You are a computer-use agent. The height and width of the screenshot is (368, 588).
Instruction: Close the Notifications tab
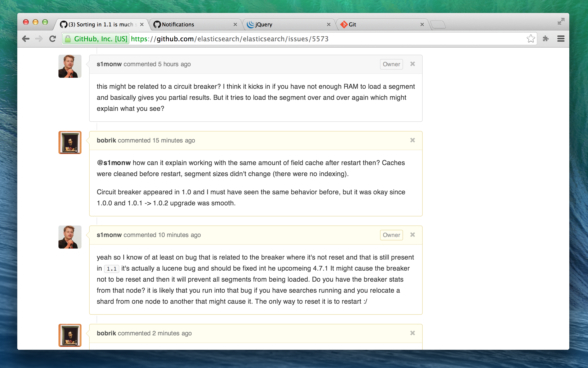tap(235, 24)
